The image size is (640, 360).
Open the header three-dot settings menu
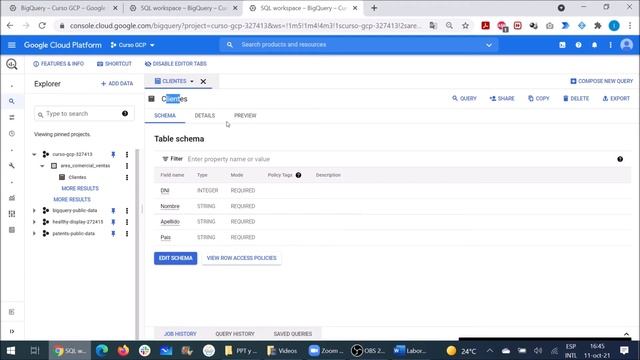tap(610, 45)
